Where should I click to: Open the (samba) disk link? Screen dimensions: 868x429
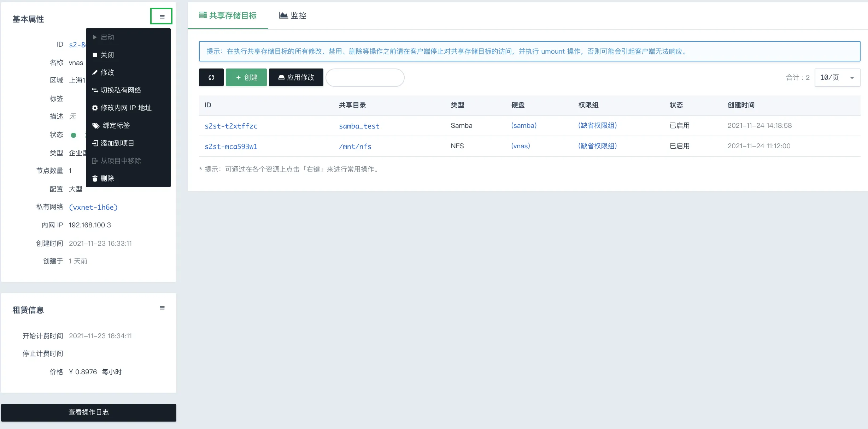point(524,125)
